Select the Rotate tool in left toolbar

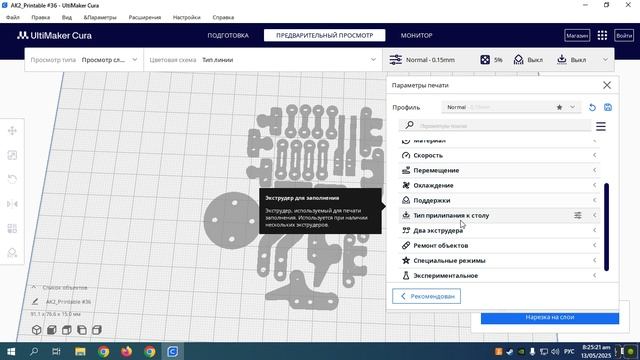(12, 179)
